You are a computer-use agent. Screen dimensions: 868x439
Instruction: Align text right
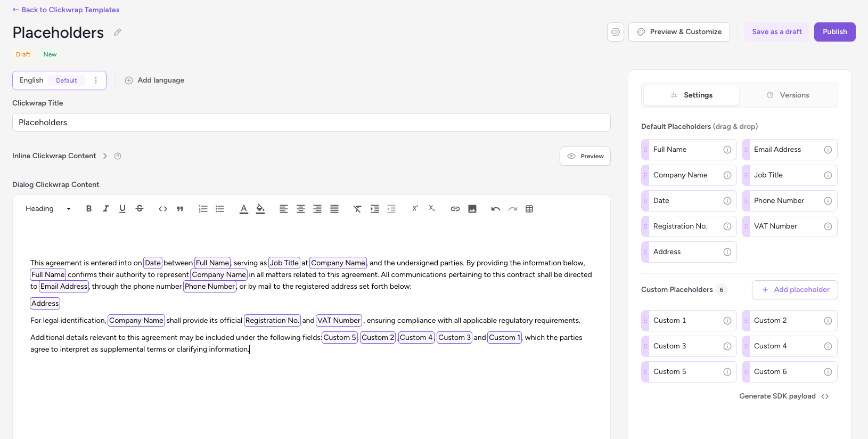point(317,209)
